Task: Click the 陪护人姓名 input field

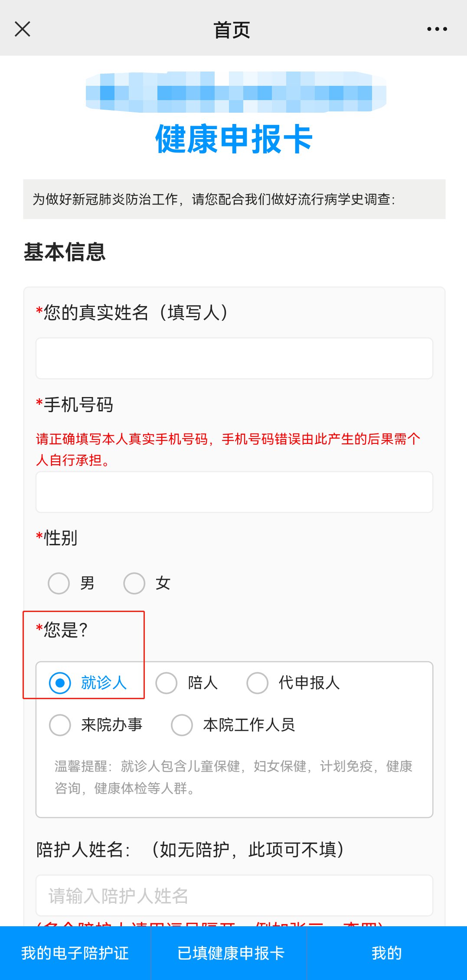Action: [234, 895]
